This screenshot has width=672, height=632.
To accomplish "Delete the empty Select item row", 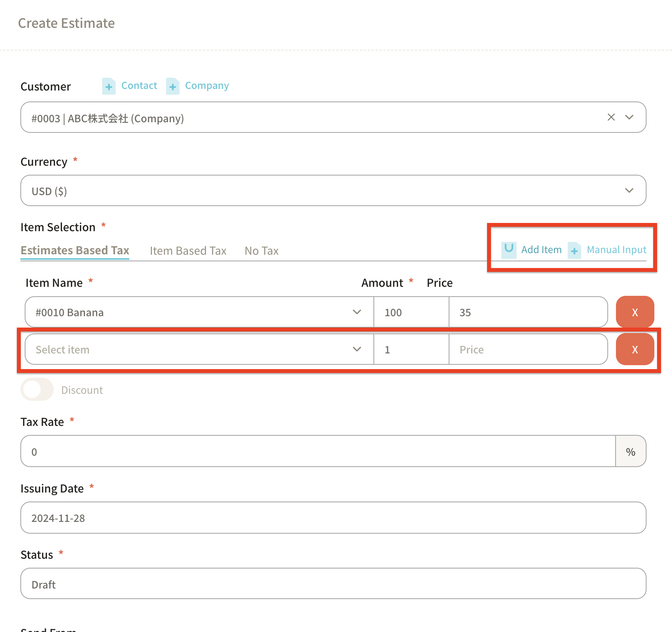I will point(635,349).
